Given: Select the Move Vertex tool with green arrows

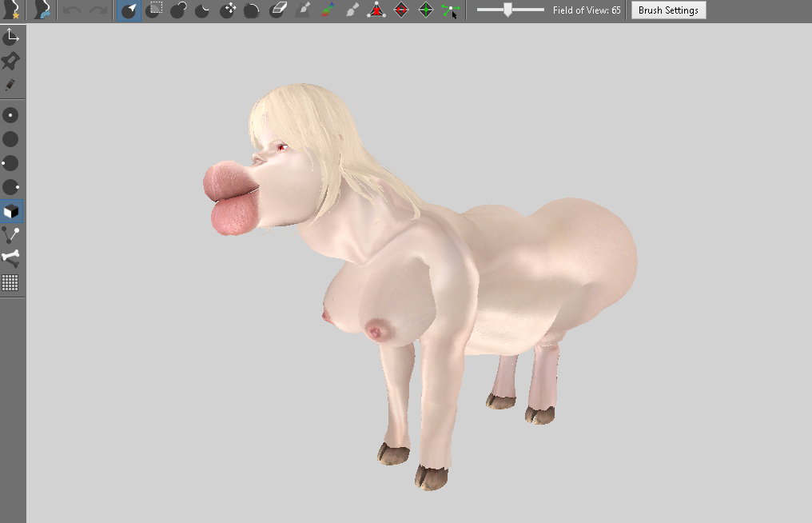Looking at the screenshot, I should tap(451, 10).
